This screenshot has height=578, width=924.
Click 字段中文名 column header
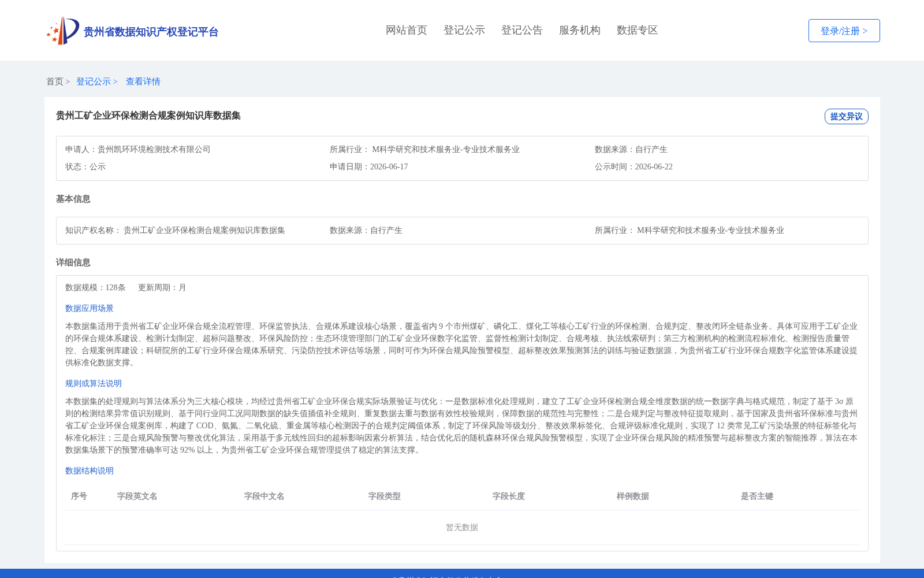click(264, 496)
